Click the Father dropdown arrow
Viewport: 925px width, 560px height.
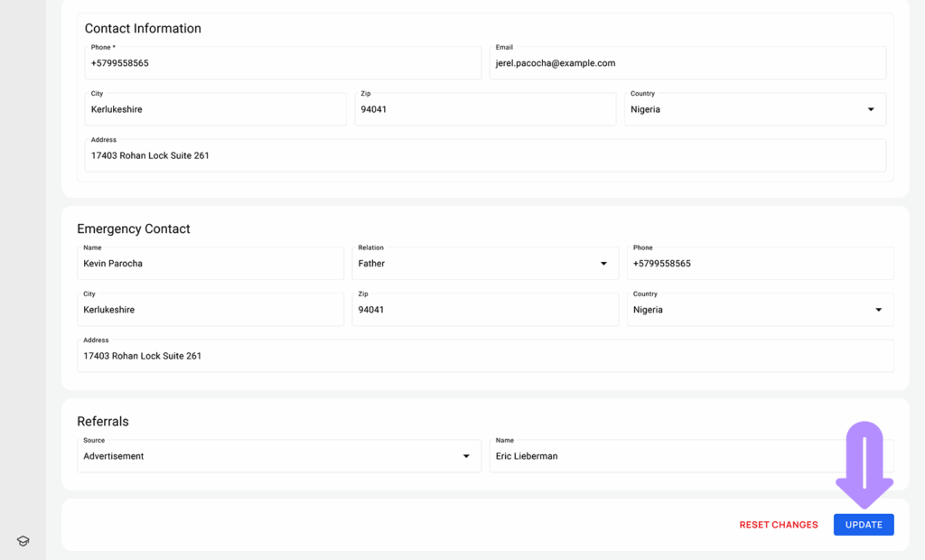tap(603, 264)
